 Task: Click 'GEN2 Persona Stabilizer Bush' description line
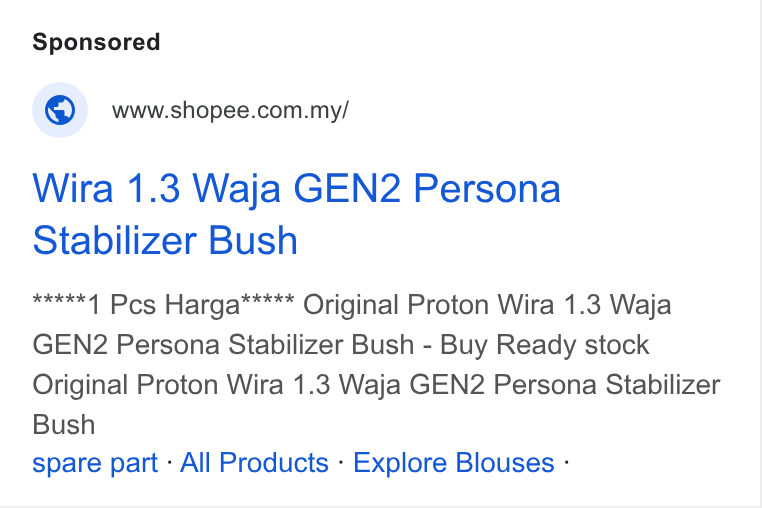[223, 345]
